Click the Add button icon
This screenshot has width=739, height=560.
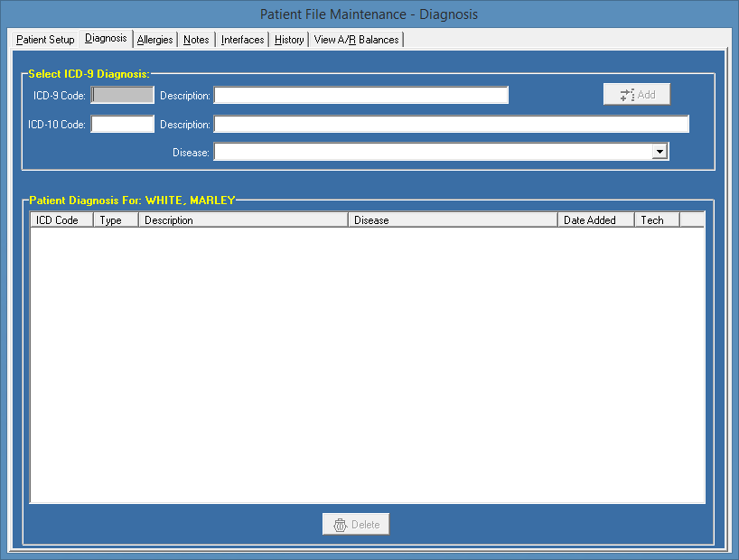(627, 95)
